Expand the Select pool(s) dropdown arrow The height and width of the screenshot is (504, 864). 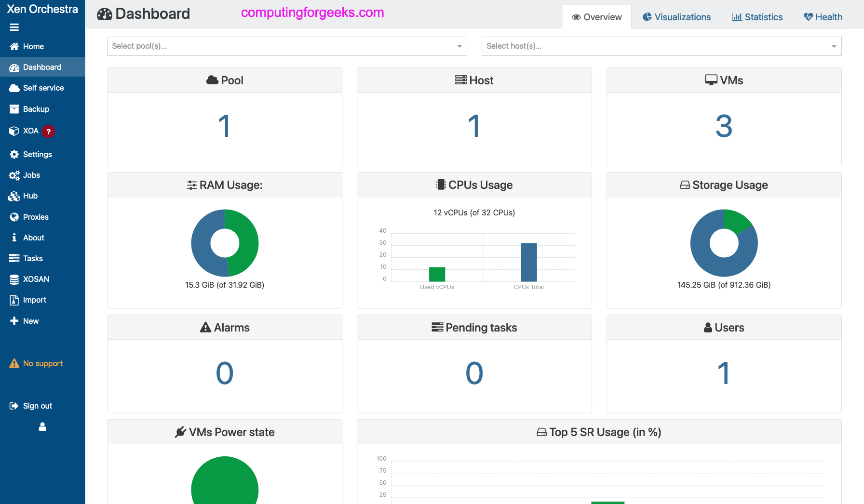coord(459,46)
